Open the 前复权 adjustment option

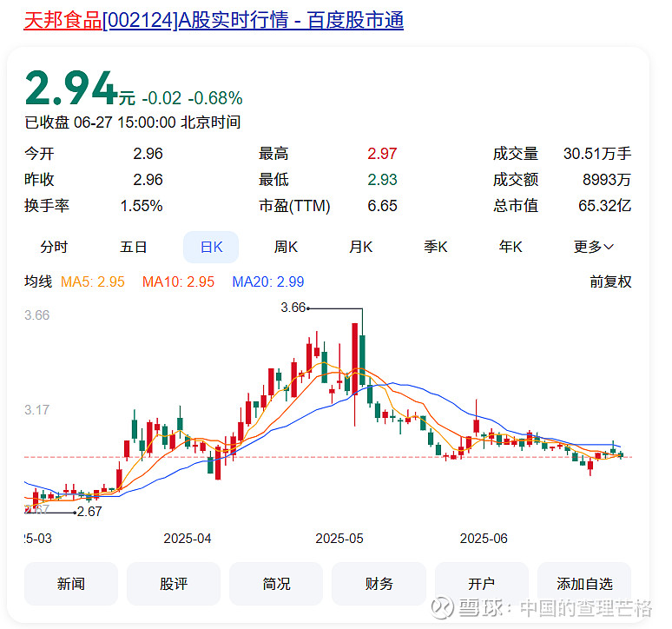(x=610, y=281)
